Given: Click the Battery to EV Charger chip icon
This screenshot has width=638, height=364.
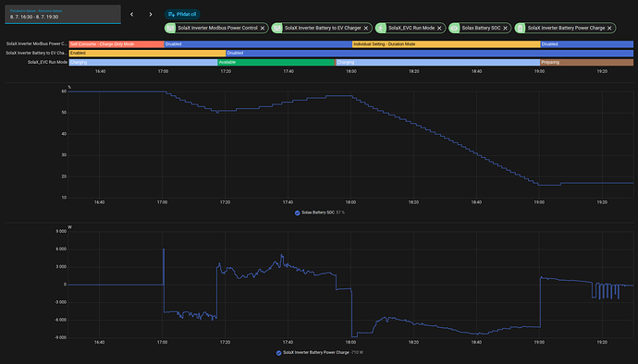Looking at the screenshot, I should (277, 28).
